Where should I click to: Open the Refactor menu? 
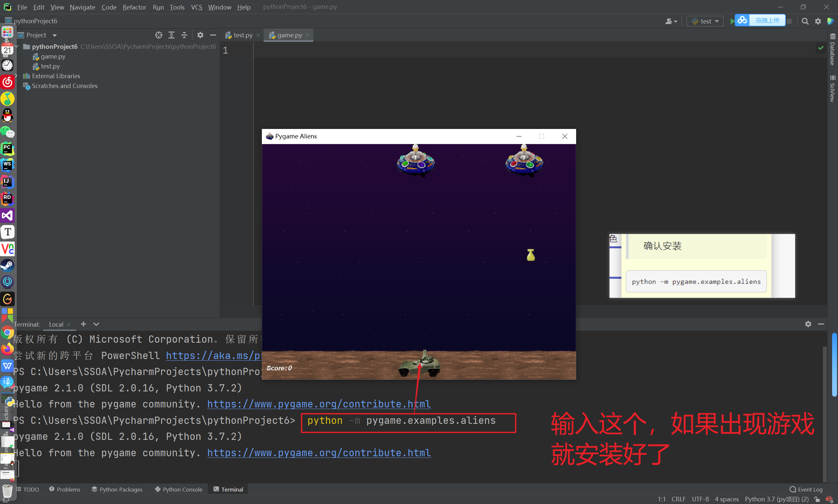[134, 7]
